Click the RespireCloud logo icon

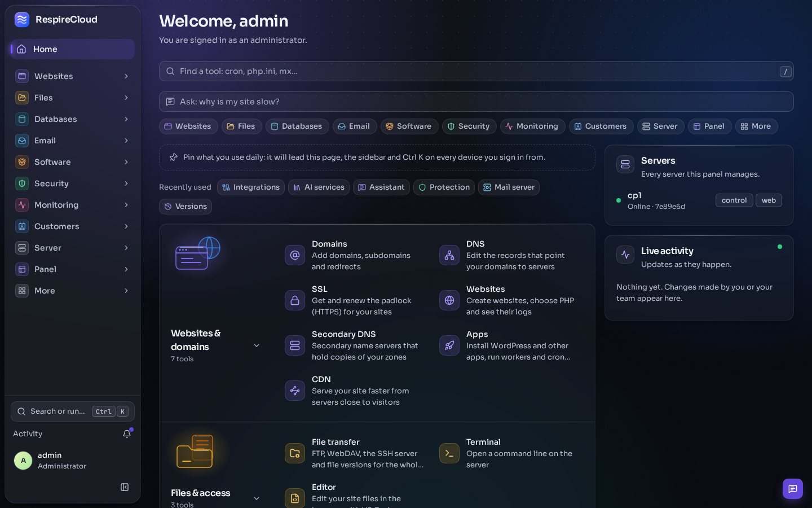pos(22,20)
